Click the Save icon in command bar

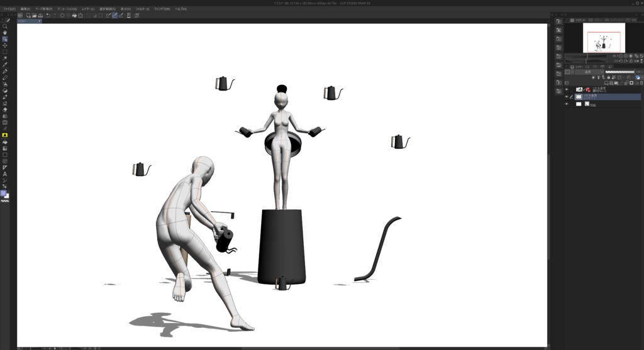pos(40,15)
